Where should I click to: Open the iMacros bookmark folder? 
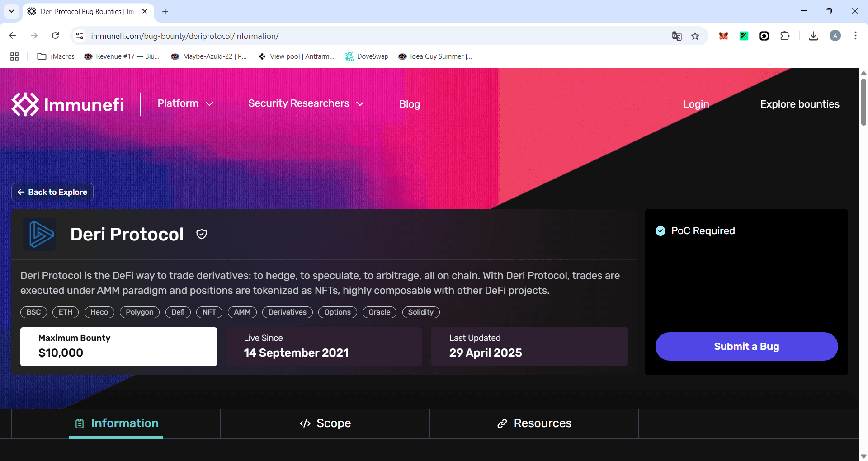[56, 56]
